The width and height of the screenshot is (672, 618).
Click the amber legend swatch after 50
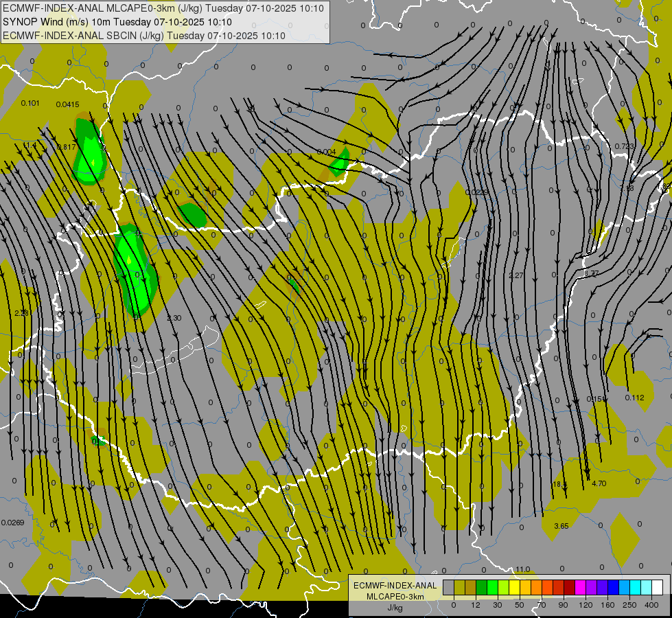coord(525,588)
